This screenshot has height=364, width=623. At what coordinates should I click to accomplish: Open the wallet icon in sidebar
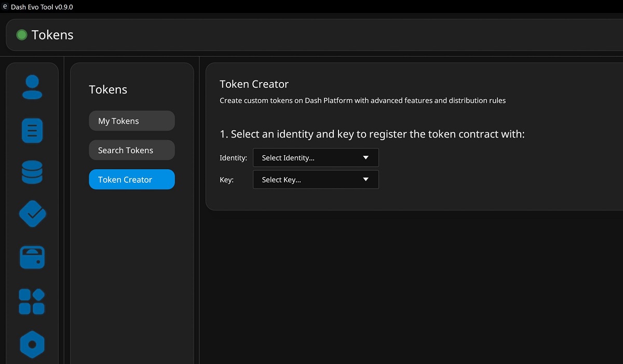pyautogui.click(x=32, y=257)
